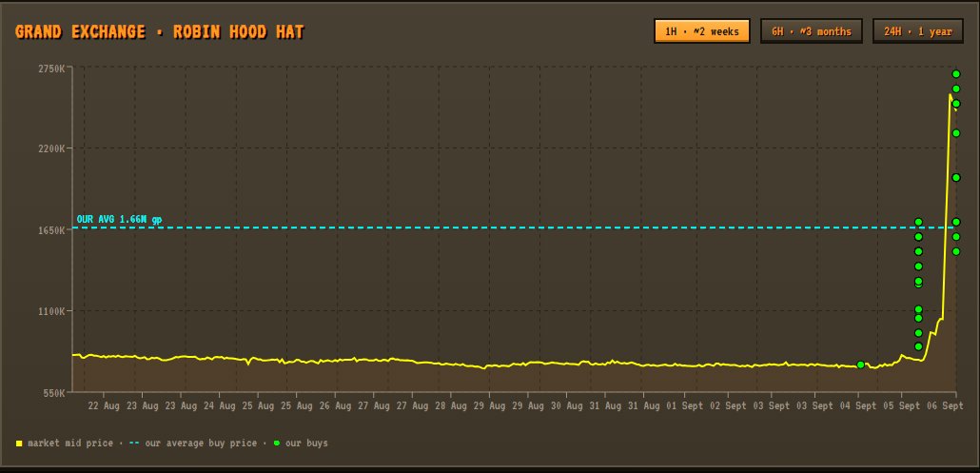
Task: Click the '05 Sept' date label
Action: [902, 406]
